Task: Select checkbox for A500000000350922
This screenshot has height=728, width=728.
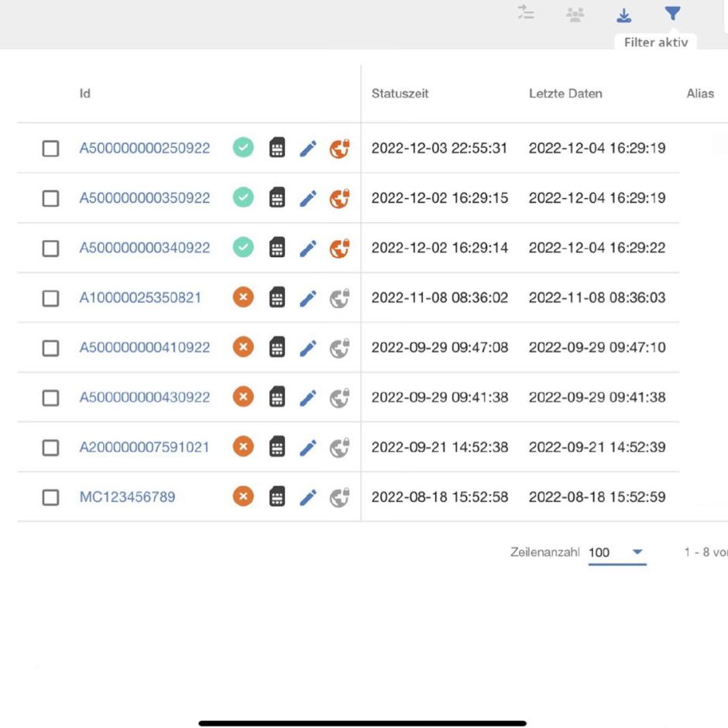Action: coord(50,198)
